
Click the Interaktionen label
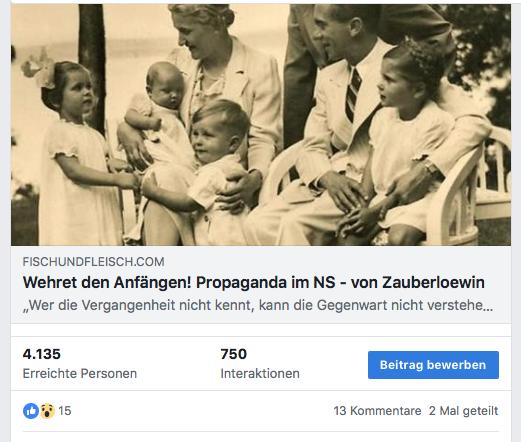click(260, 374)
